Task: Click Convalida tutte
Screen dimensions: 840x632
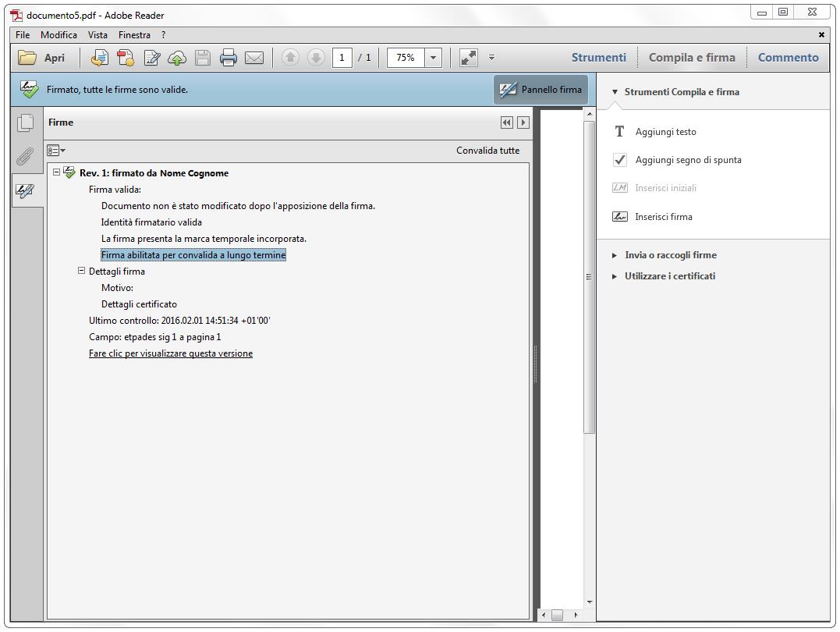Action: pyautogui.click(x=487, y=151)
